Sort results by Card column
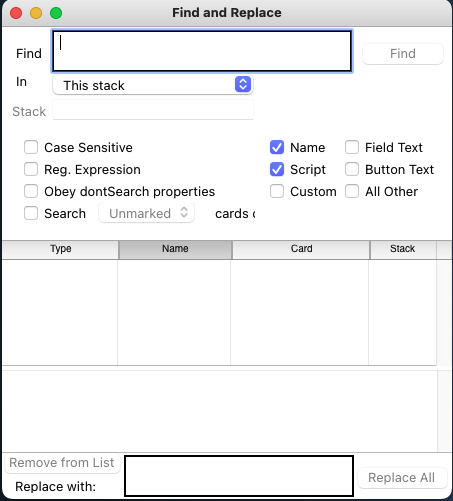 301,249
